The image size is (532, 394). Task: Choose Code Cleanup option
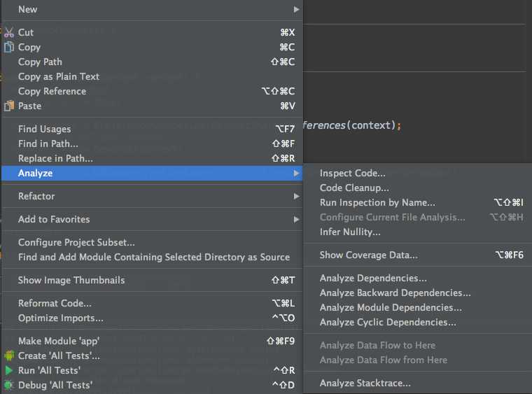(x=354, y=188)
